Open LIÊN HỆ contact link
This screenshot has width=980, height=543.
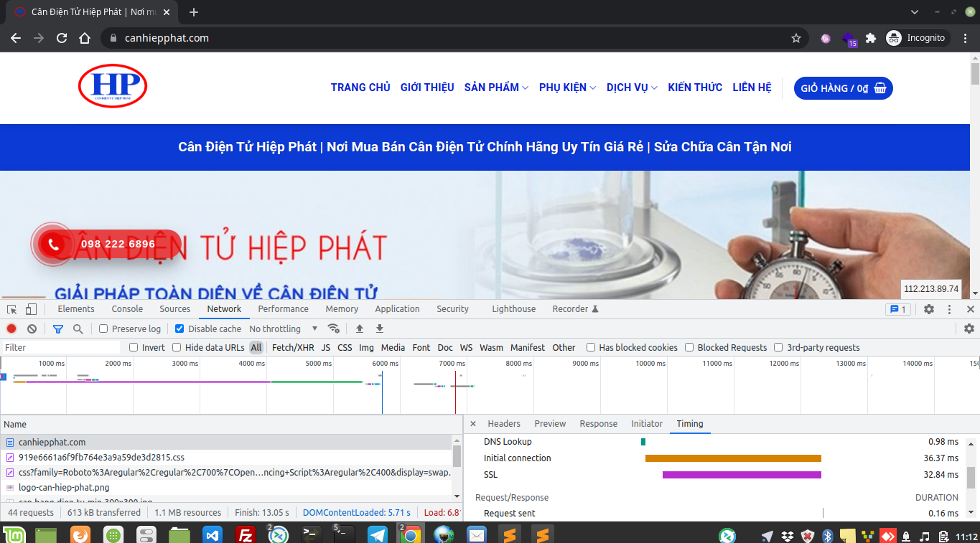(x=752, y=88)
